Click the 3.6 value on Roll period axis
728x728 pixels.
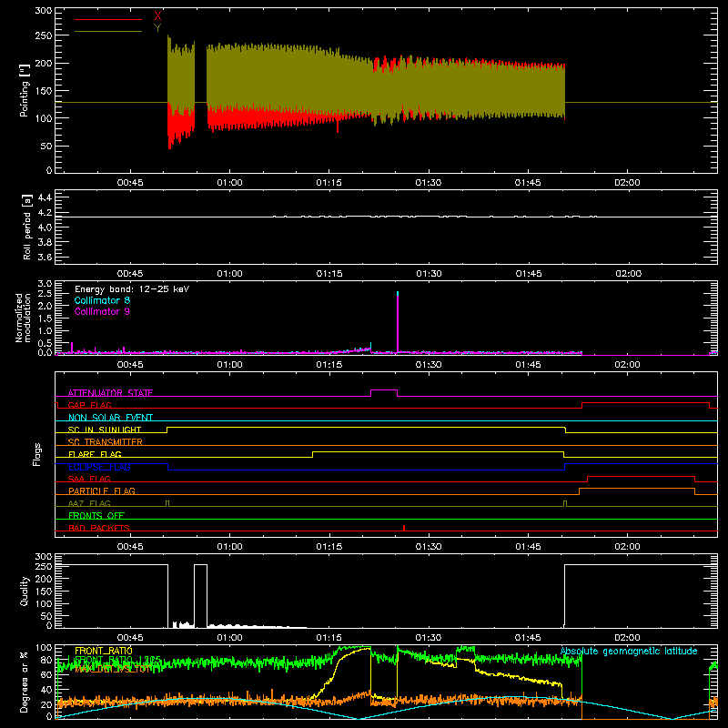[45, 257]
